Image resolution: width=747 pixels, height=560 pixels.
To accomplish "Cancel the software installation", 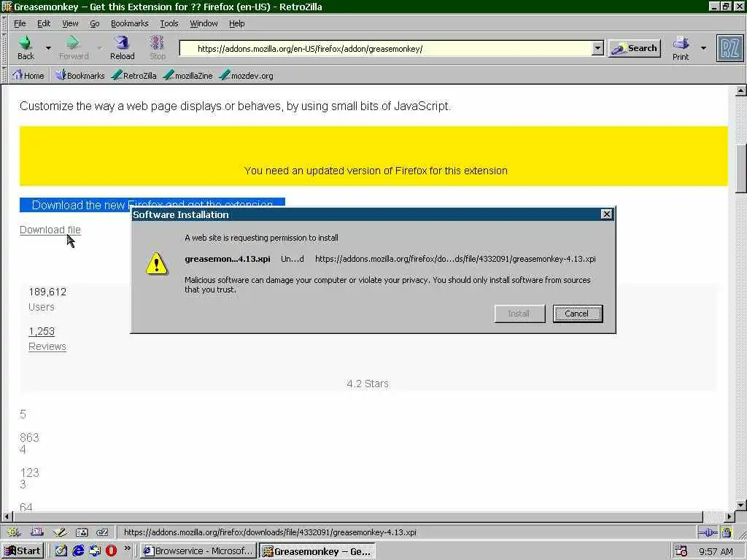I will tap(578, 314).
